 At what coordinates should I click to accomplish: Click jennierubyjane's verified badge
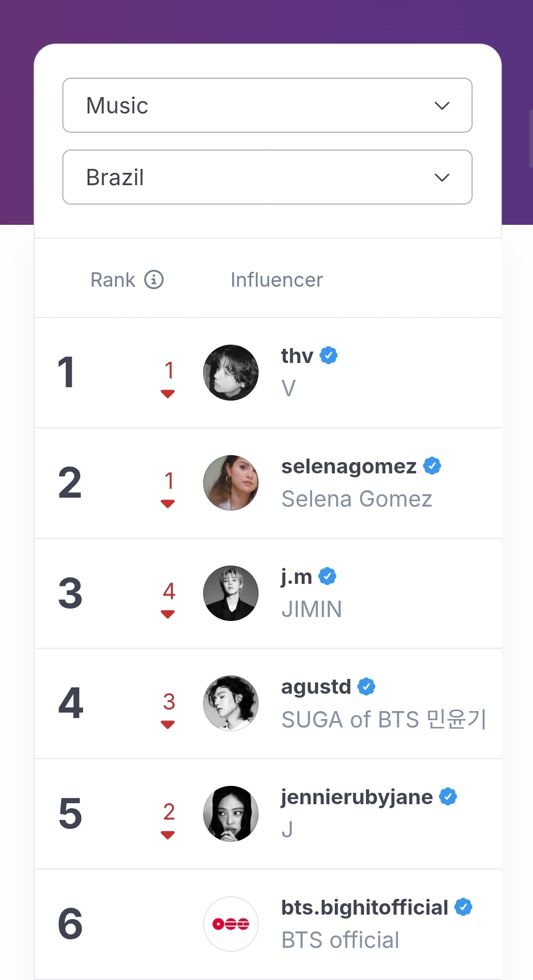448,797
